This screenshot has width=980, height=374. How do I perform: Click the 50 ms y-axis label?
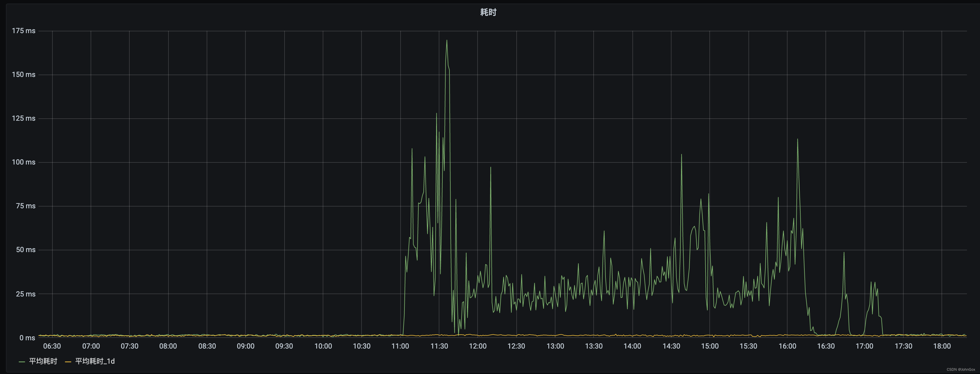coord(25,250)
